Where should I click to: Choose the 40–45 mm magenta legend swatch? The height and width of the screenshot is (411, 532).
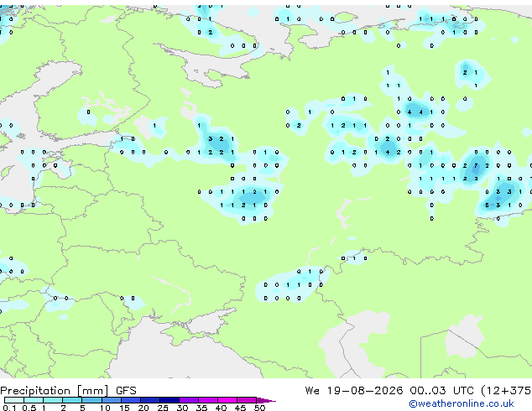227,400
